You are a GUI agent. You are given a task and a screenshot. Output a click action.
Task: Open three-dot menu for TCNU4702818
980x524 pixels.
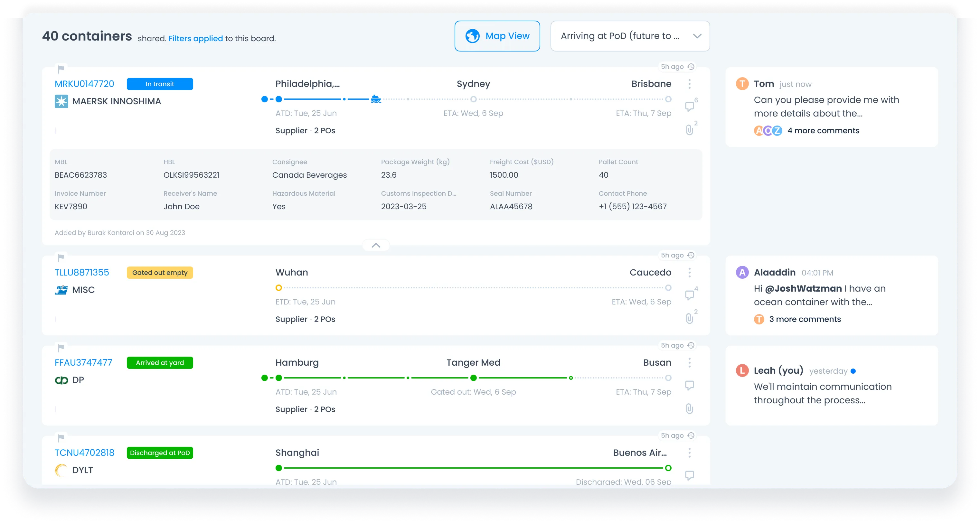[x=689, y=453]
